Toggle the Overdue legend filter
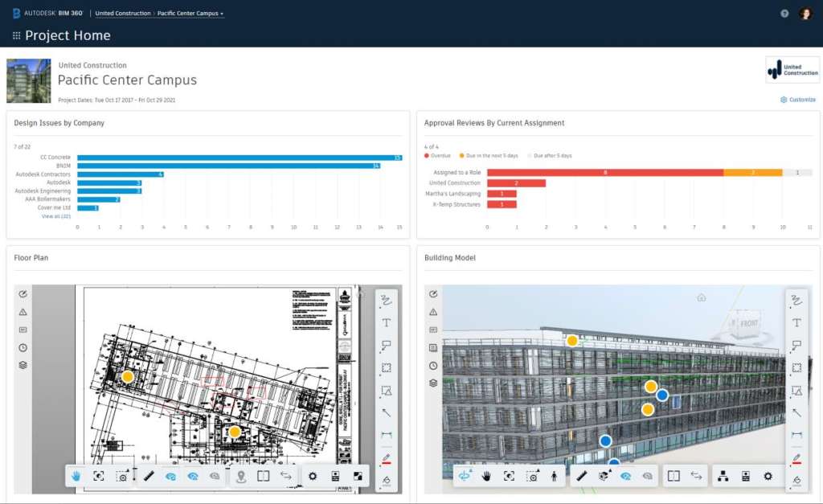The image size is (823, 504). (437, 156)
